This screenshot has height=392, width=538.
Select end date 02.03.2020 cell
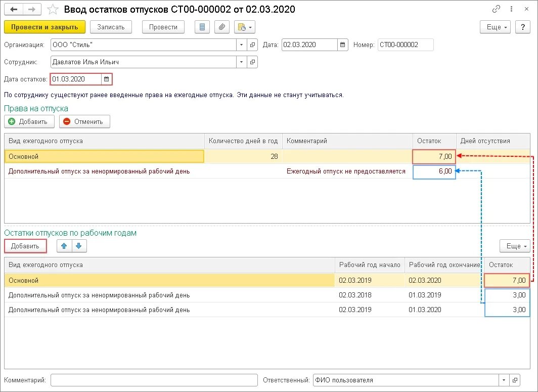444,280
